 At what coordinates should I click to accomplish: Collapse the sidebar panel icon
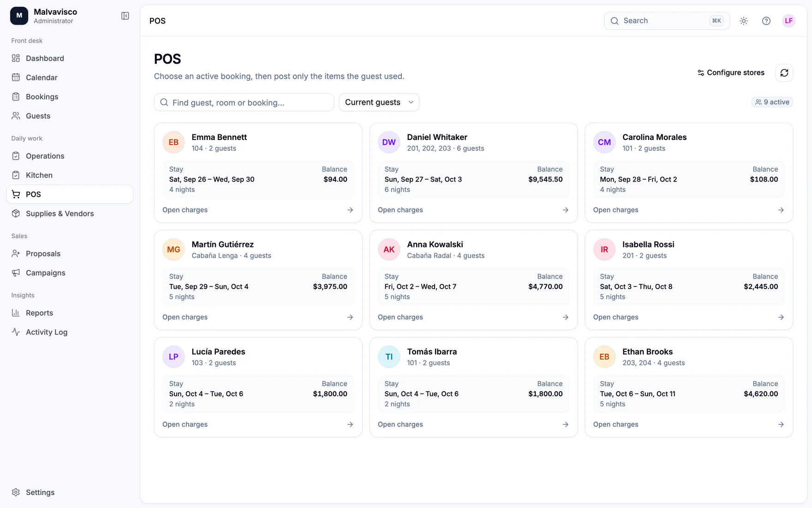pyautogui.click(x=125, y=16)
